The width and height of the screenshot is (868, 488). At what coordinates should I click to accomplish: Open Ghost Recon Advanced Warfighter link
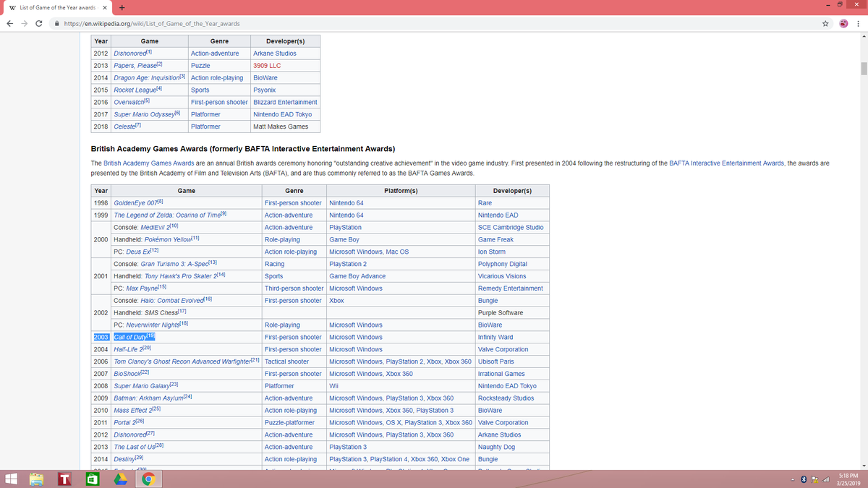[182, 362]
